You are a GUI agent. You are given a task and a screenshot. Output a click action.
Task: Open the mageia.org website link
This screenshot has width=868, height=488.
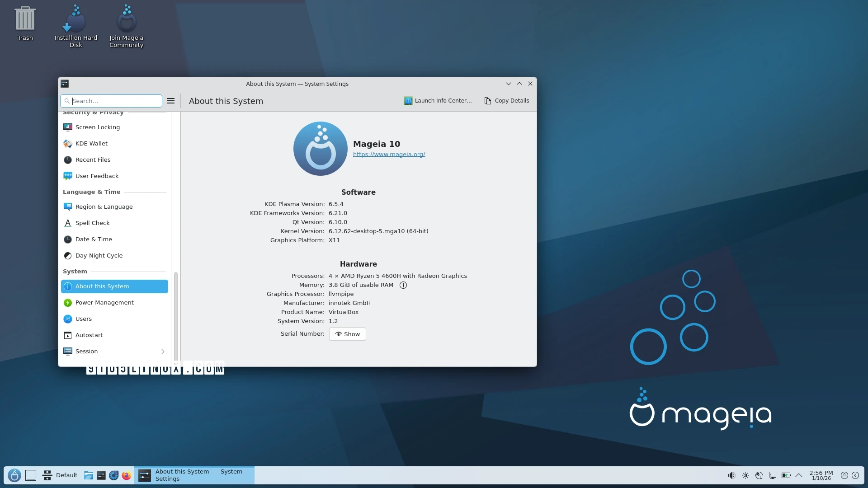coord(389,154)
